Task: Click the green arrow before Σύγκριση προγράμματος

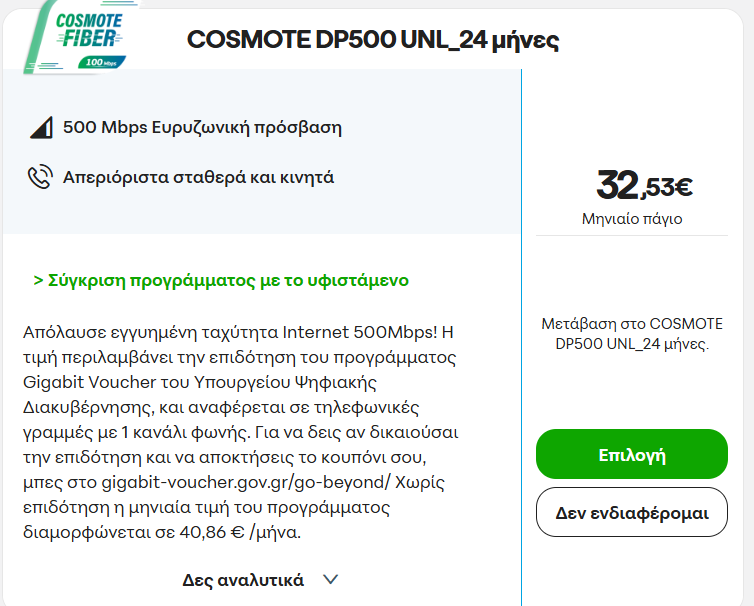Action: (38, 280)
